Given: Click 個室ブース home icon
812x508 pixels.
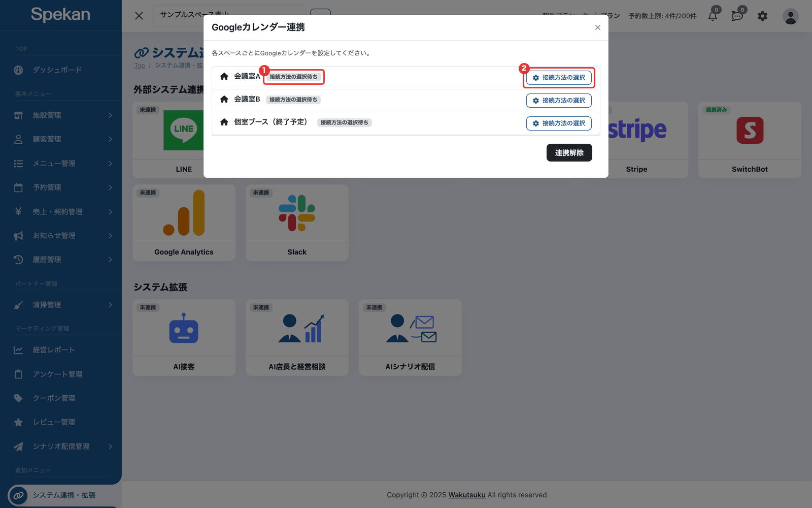Looking at the screenshot, I should click(224, 122).
